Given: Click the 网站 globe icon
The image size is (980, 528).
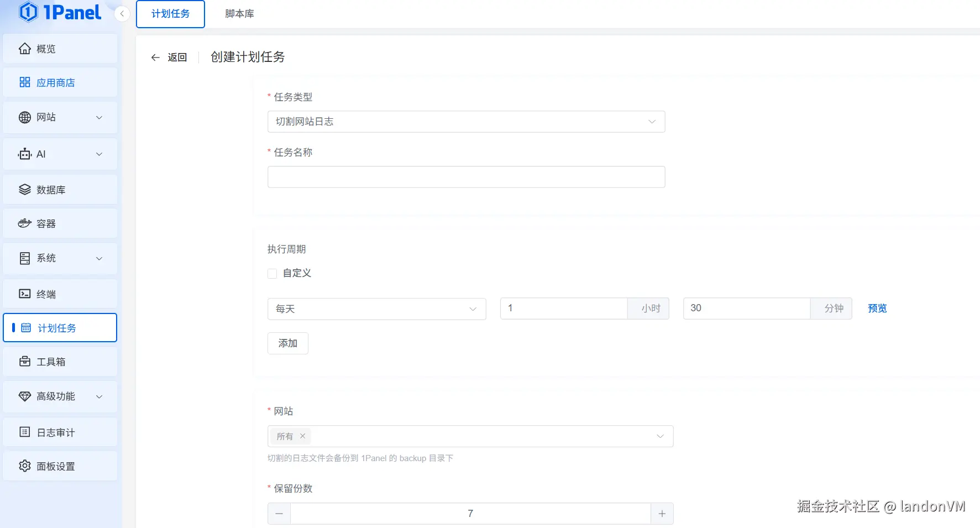Looking at the screenshot, I should coord(24,117).
